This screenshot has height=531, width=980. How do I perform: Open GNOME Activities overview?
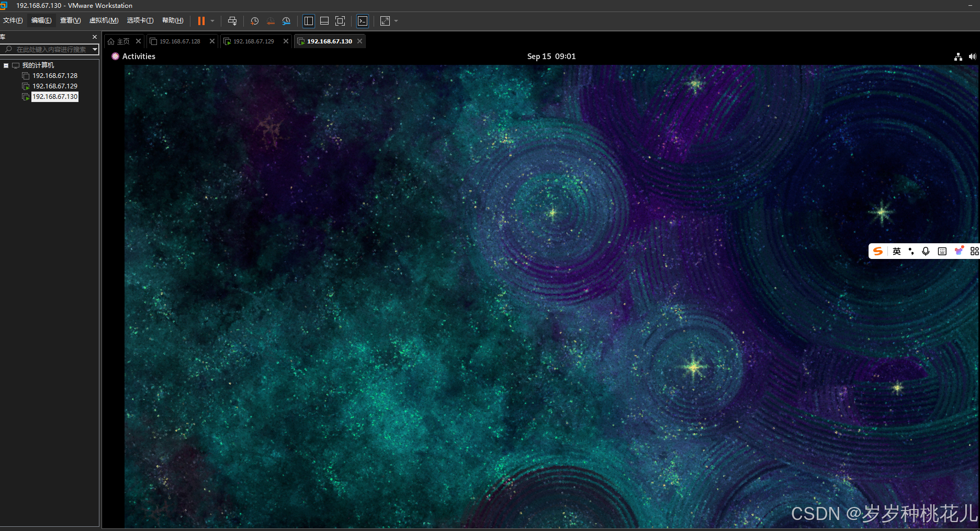tap(133, 57)
